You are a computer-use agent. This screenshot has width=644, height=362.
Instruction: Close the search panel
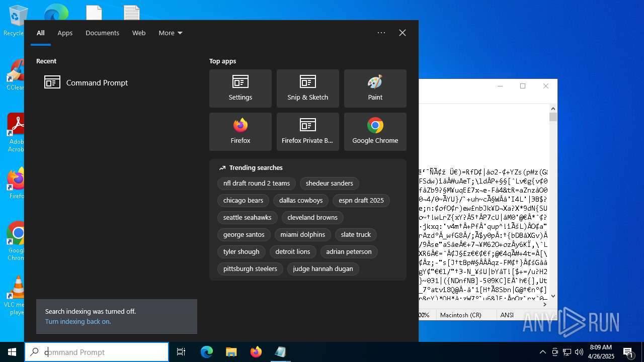coord(403,33)
